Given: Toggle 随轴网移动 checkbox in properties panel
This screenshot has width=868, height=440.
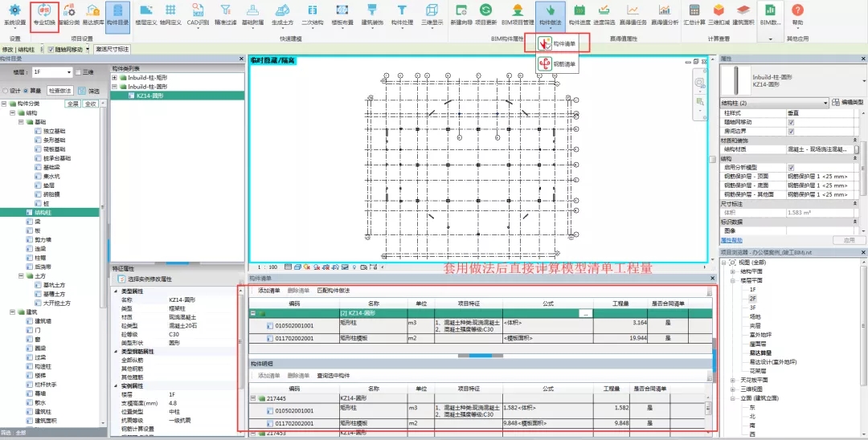Looking at the screenshot, I should [x=791, y=122].
